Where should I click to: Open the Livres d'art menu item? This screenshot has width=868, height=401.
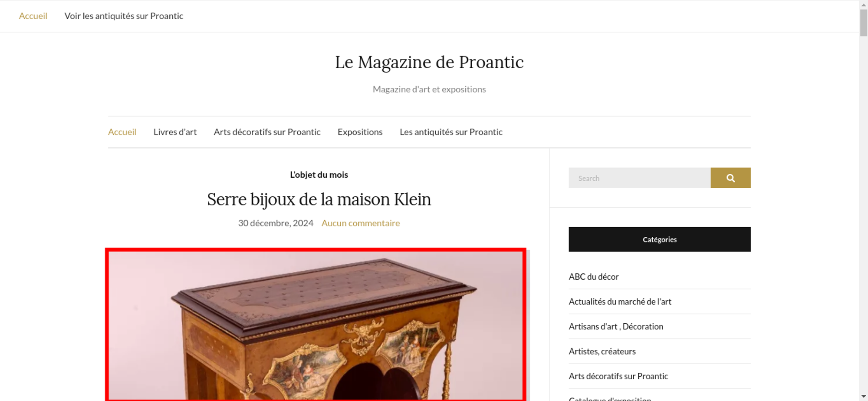pos(175,132)
